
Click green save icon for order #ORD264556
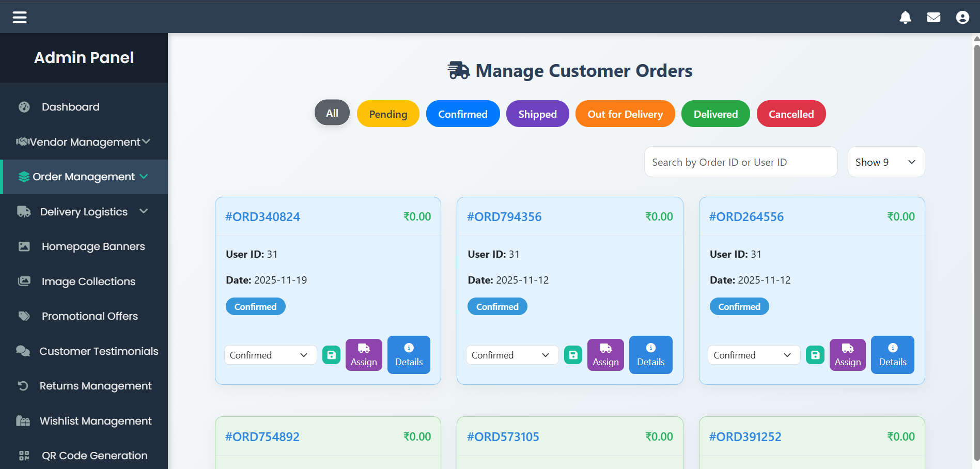(815, 355)
